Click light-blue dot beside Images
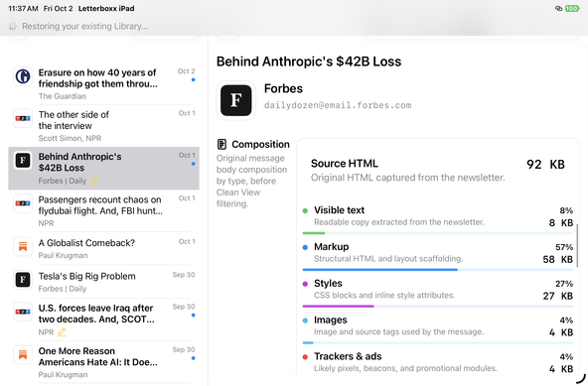This screenshot has height=386, width=588. point(305,321)
